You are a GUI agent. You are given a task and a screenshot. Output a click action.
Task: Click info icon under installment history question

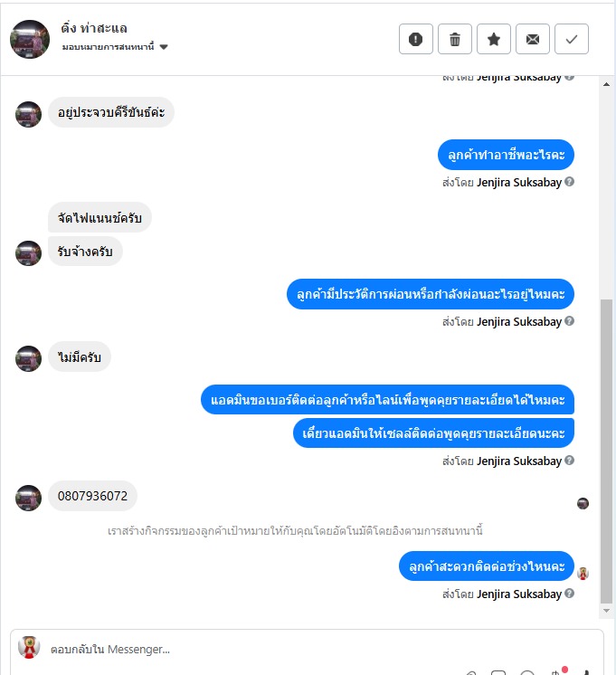click(569, 320)
